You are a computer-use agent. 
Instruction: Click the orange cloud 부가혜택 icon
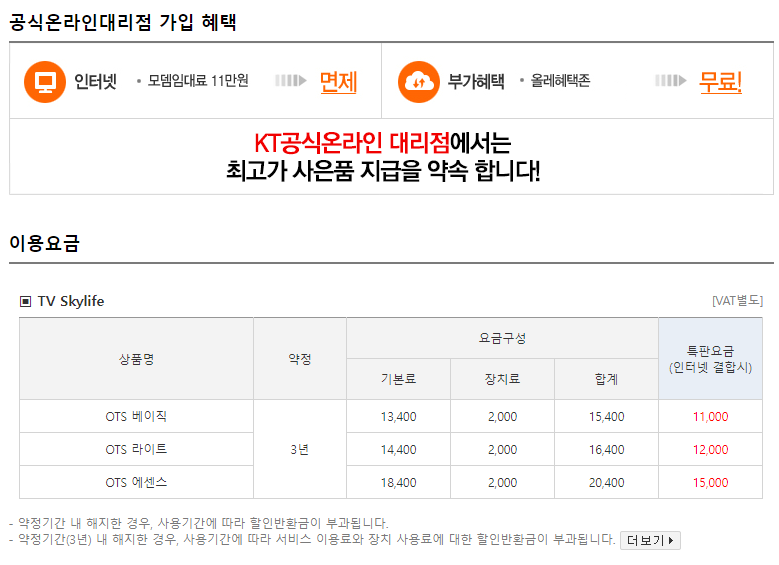coord(419,82)
